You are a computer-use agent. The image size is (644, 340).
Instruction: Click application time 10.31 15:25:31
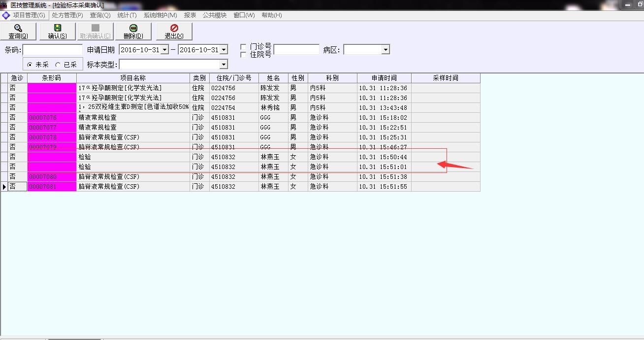[x=383, y=137]
